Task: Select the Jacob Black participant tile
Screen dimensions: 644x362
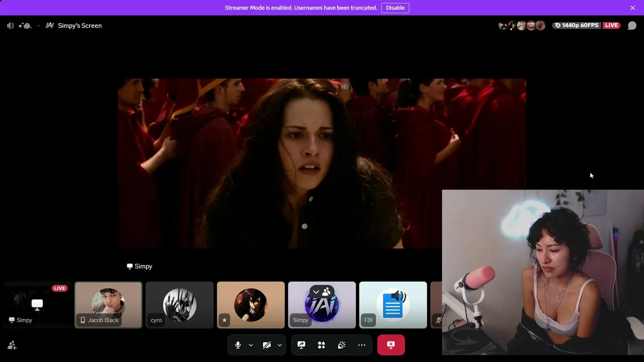Action: (108, 305)
